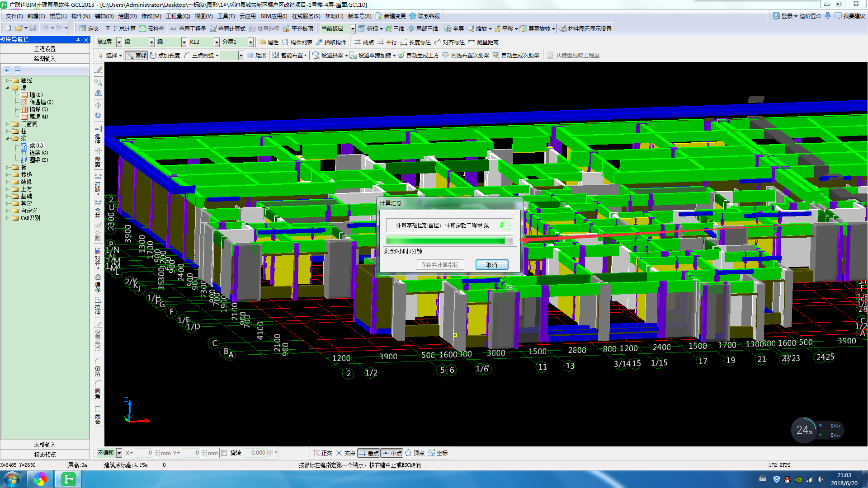Expand the 门窗洞 tree node
Image resolution: width=868 pixels, height=488 pixels.
click(7, 124)
